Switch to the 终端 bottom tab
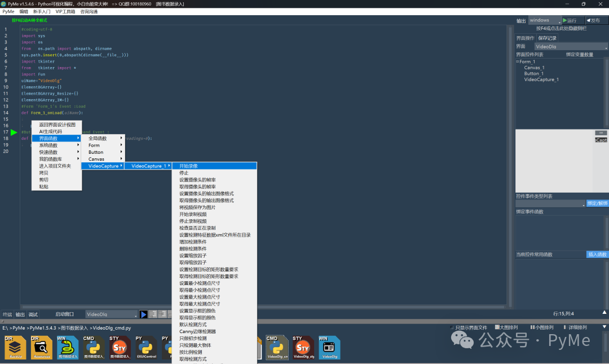 pos(7,314)
